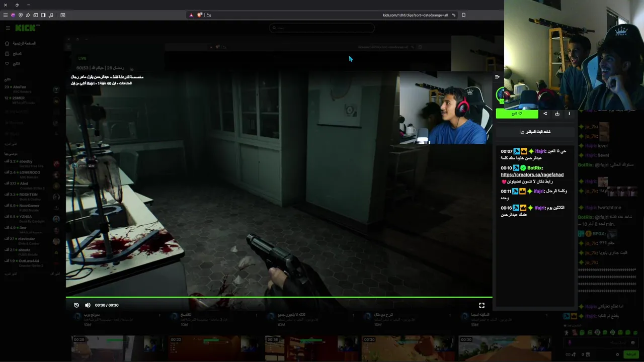This screenshot has height=362, width=644.
Task: Mute the clip volume speaker icon
Action: 88,305
